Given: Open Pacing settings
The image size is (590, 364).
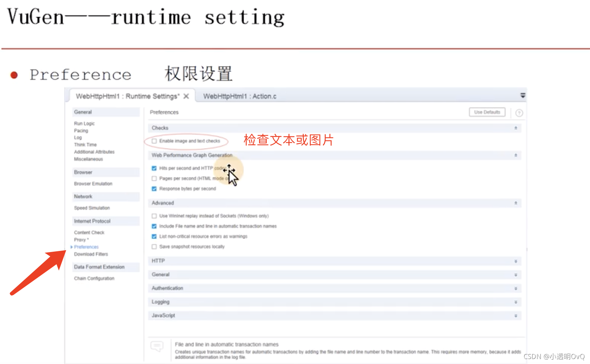Looking at the screenshot, I should point(81,130).
